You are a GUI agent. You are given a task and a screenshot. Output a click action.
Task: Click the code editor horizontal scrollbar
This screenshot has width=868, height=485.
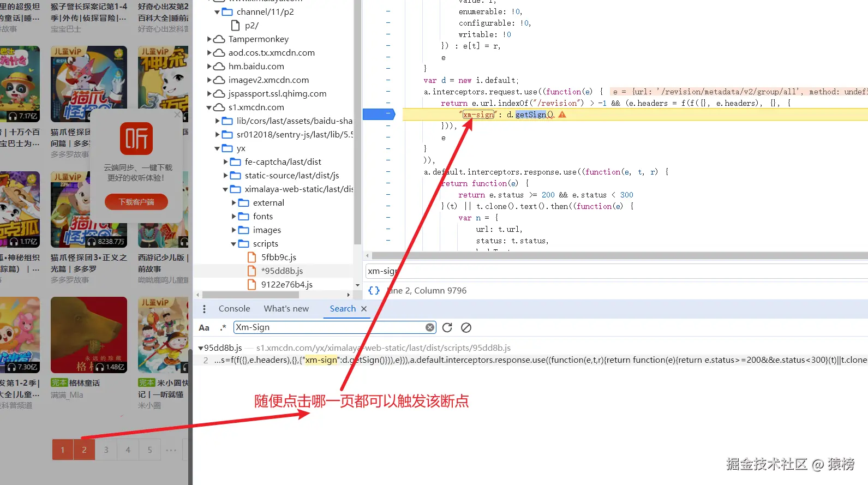coord(619,255)
